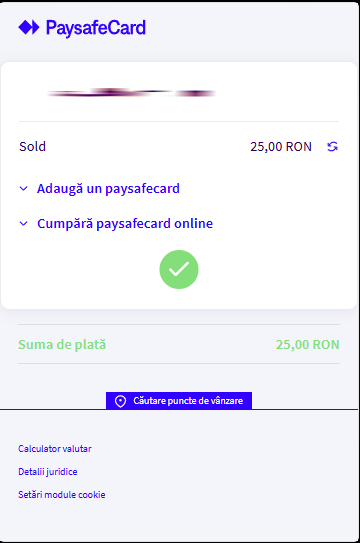Click the PaysafeCard wordmark text
Image resolution: width=360 pixels, height=543 pixels.
[96, 28]
